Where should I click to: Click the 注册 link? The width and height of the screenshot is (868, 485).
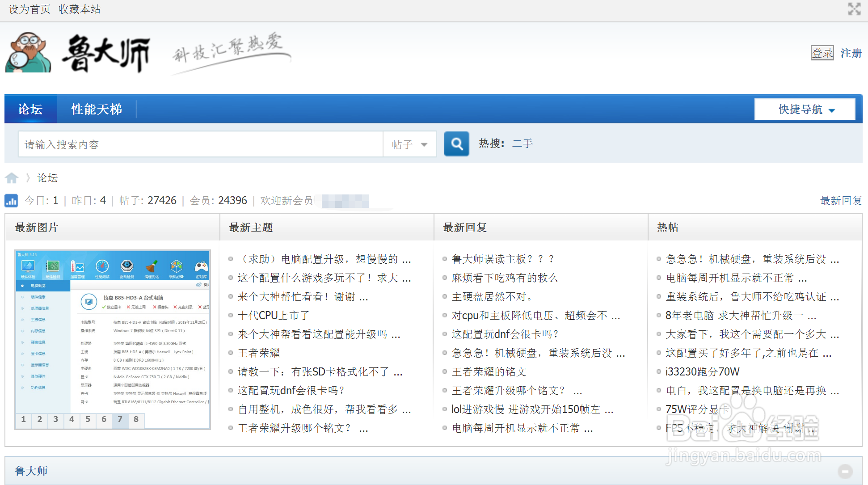851,53
